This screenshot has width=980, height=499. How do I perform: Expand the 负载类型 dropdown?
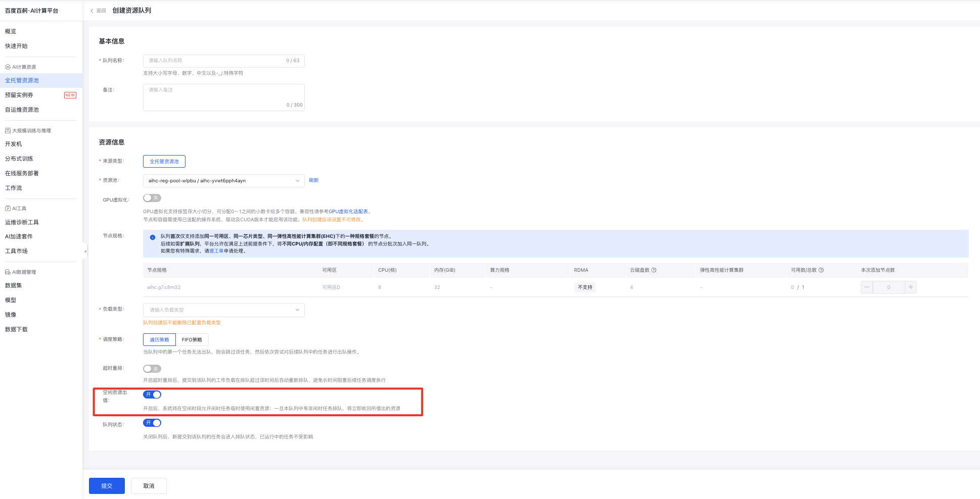[223, 310]
